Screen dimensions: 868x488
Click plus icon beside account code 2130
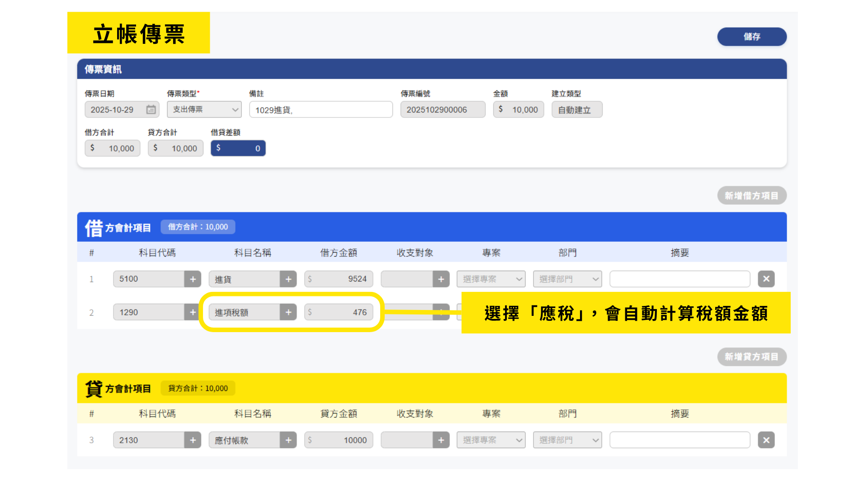pos(193,440)
